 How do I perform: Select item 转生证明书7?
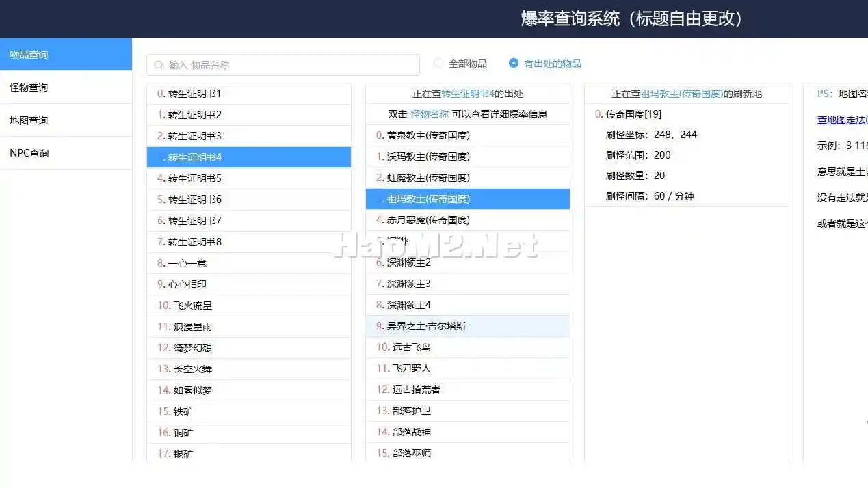(x=249, y=221)
